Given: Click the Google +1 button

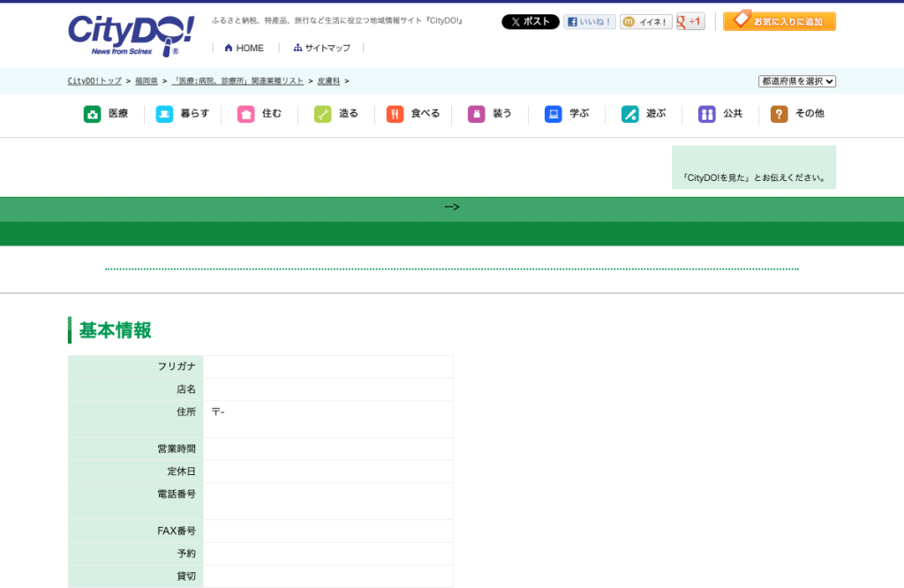Looking at the screenshot, I should point(690,22).
